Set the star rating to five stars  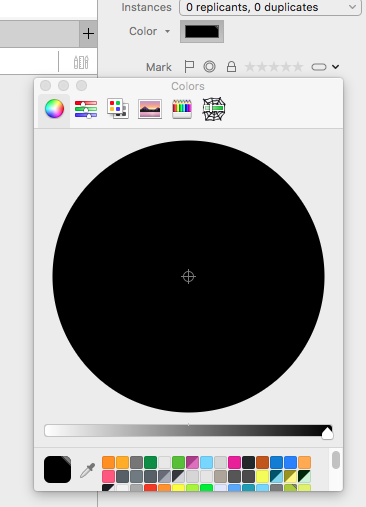point(298,67)
